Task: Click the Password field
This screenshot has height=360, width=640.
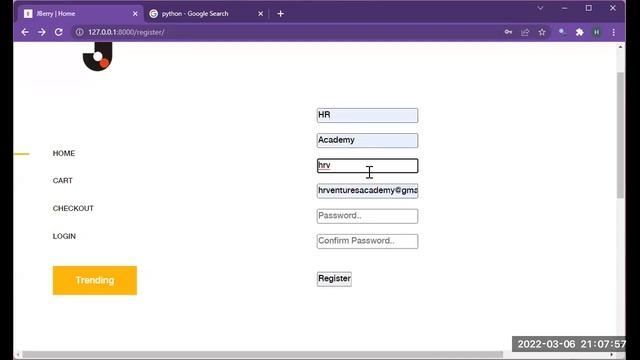Action: [367, 216]
